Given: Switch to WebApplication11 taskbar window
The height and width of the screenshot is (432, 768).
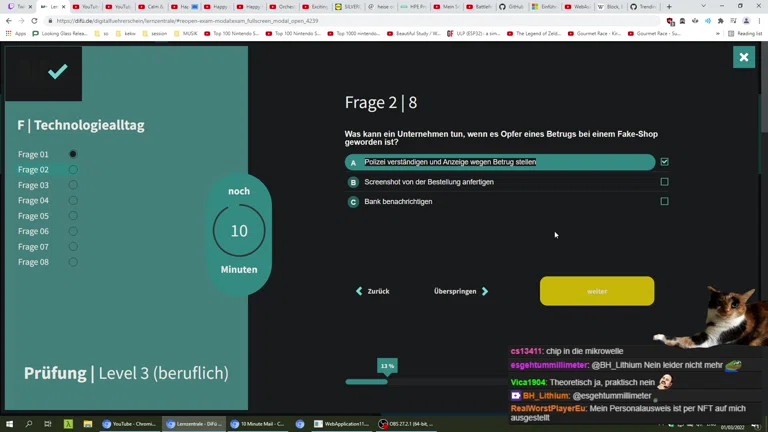Looking at the screenshot, I should tap(342, 424).
